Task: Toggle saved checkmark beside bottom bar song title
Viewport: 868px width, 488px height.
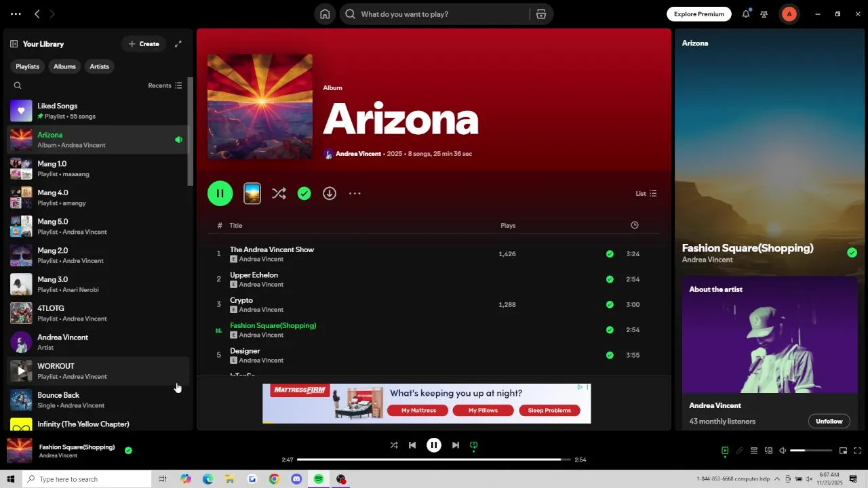Action: pyautogui.click(x=128, y=450)
